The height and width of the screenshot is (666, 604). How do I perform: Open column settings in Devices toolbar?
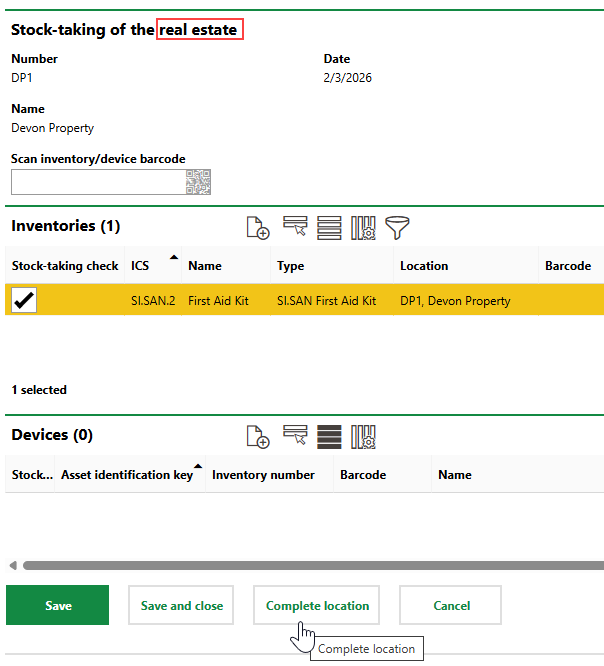coord(363,436)
